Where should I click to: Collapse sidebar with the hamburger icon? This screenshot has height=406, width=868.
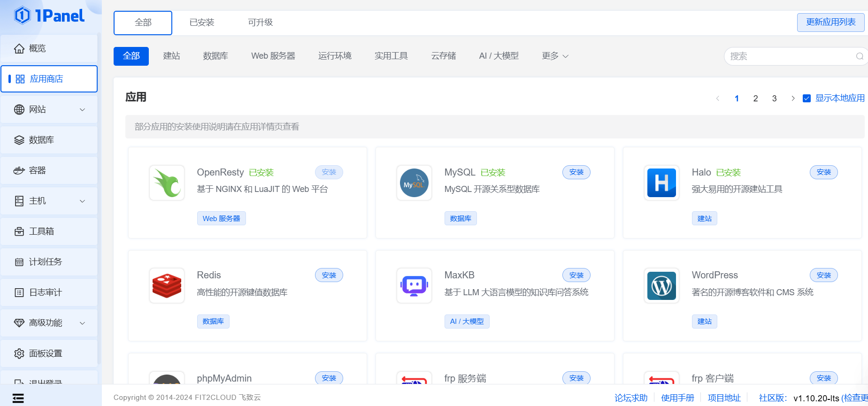coord(18,398)
